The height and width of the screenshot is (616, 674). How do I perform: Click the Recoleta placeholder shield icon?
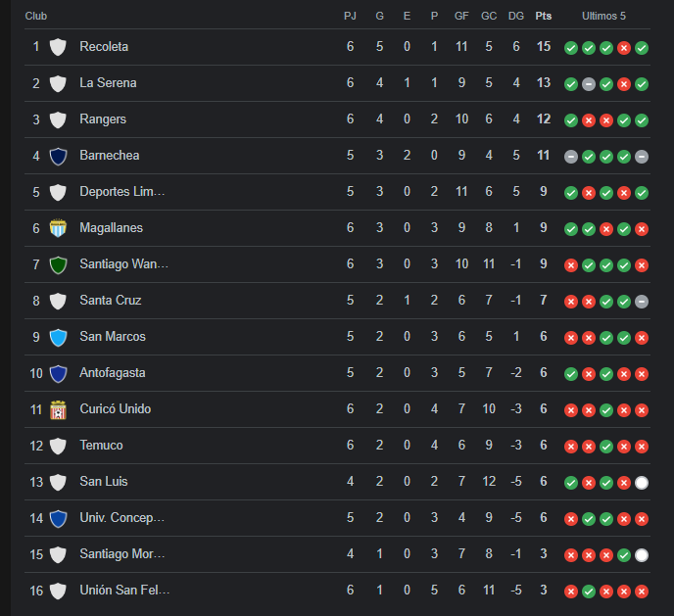(x=58, y=47)
